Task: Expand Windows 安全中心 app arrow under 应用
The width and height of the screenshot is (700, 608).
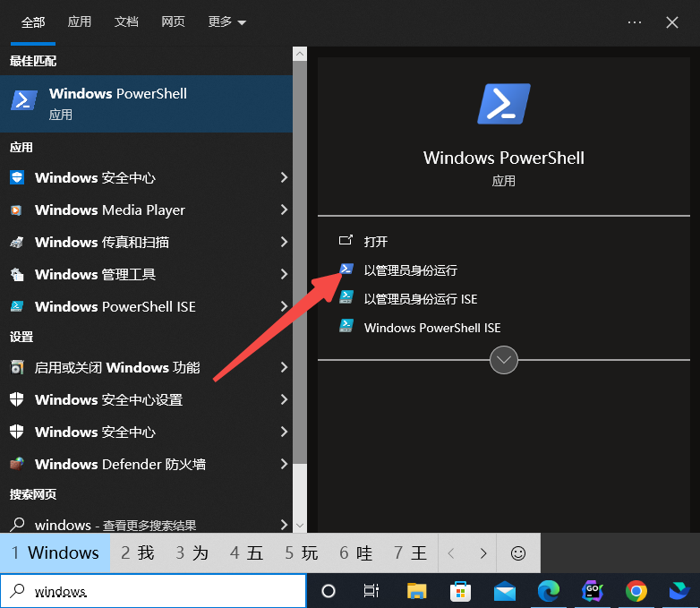Action: tap(284, 177)
